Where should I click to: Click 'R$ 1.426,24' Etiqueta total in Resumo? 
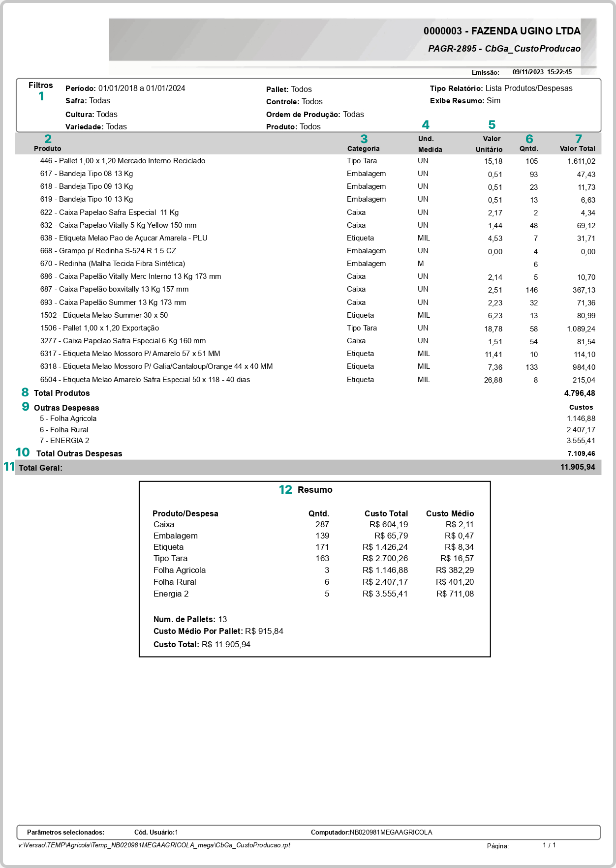[x=385, y=547]
